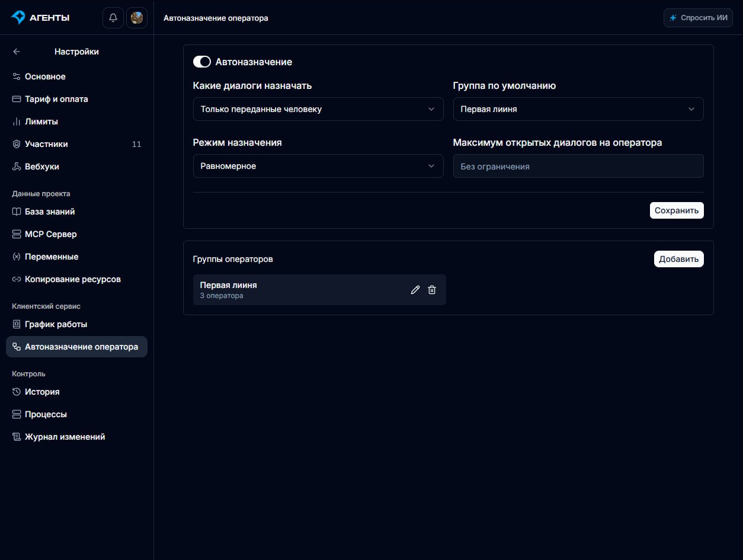Image resolution: width=743 pixels, height=560 pixels.
Task: Click the Группы операторов heading
Action: click(x=233, y=260)
